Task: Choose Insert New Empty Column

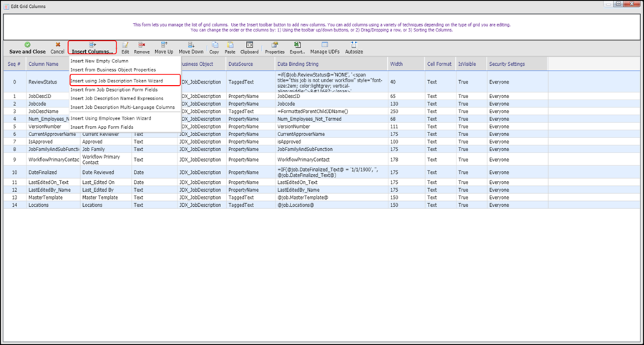Action: pyautogui.click(x=99, y=61)
